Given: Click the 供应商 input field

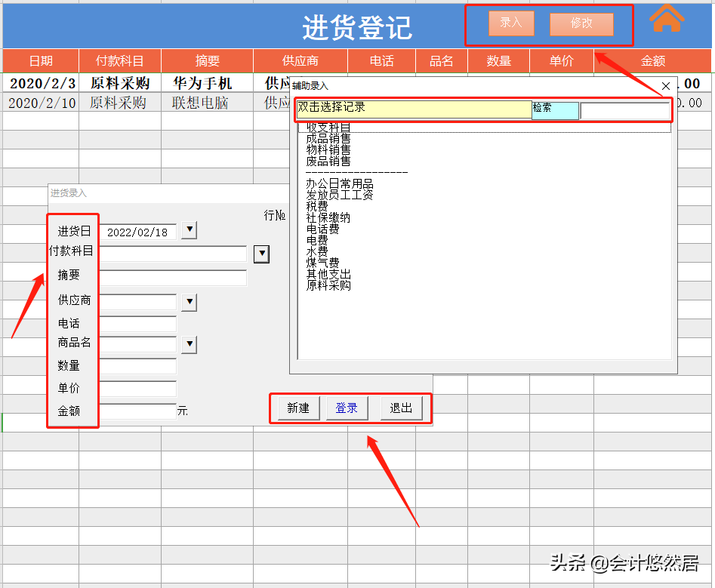Looking at the screenshot, I should 138,302.
